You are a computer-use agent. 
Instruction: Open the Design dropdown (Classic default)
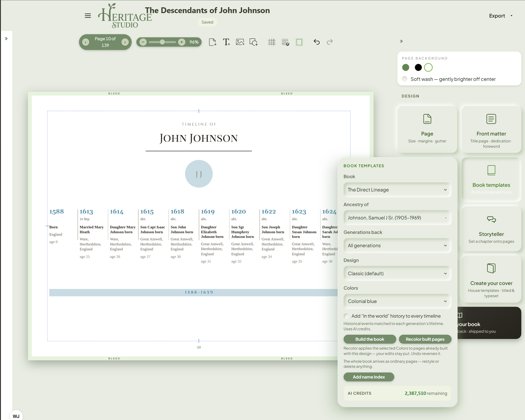pos(397,273)
